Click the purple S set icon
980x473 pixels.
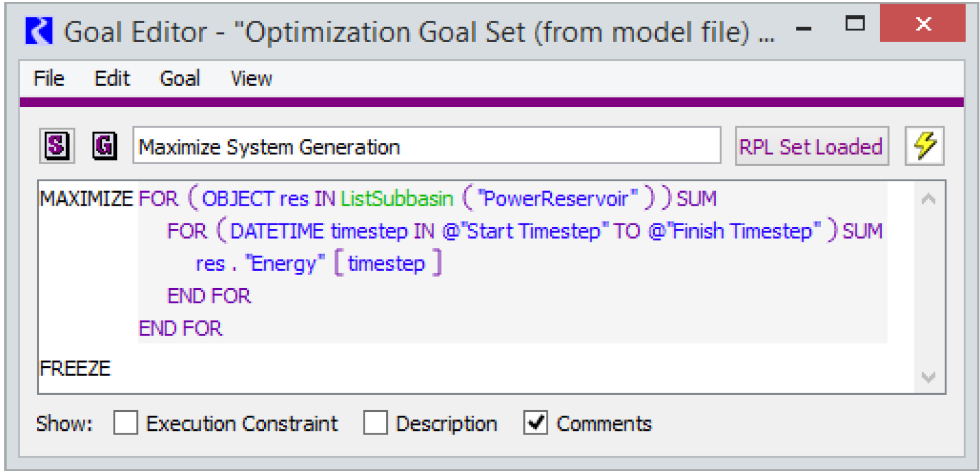click(57, 146)
